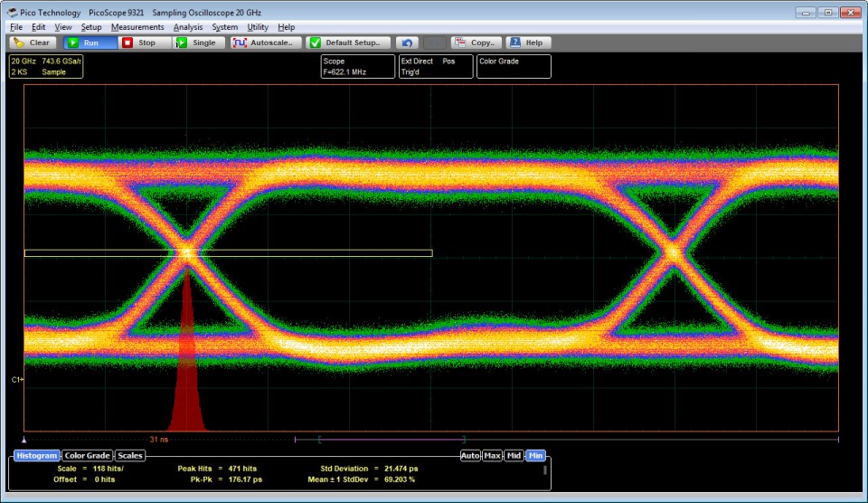Open the Scales tab
Image resolution: width=868 pixels, height=503 pixels.
[x=130, y=456]
